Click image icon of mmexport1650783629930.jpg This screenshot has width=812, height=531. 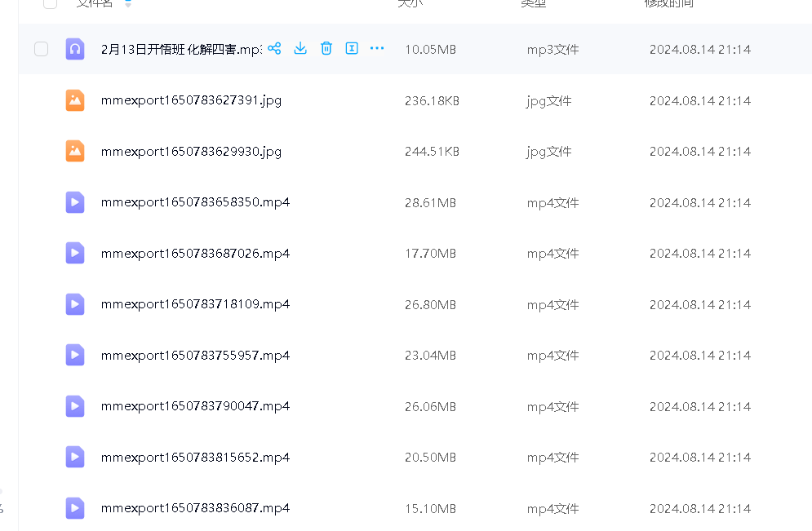(x=75, y=151)
